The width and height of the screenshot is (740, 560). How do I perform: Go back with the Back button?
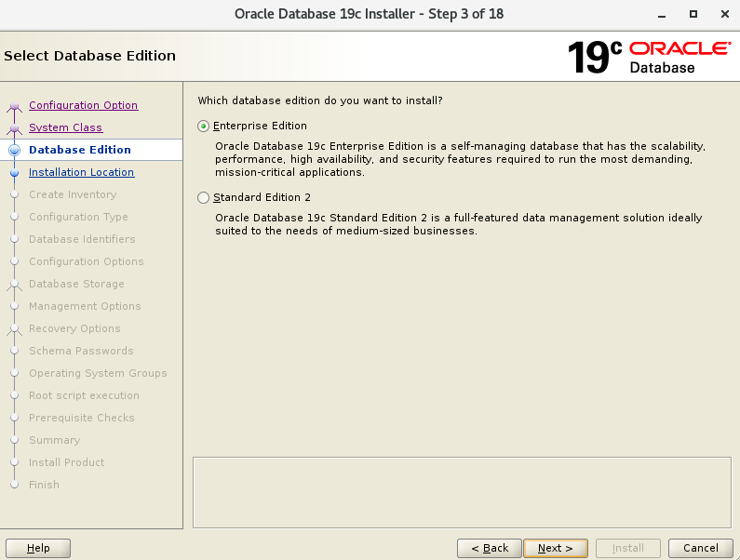pyautogui.click(x=490, y=548)
